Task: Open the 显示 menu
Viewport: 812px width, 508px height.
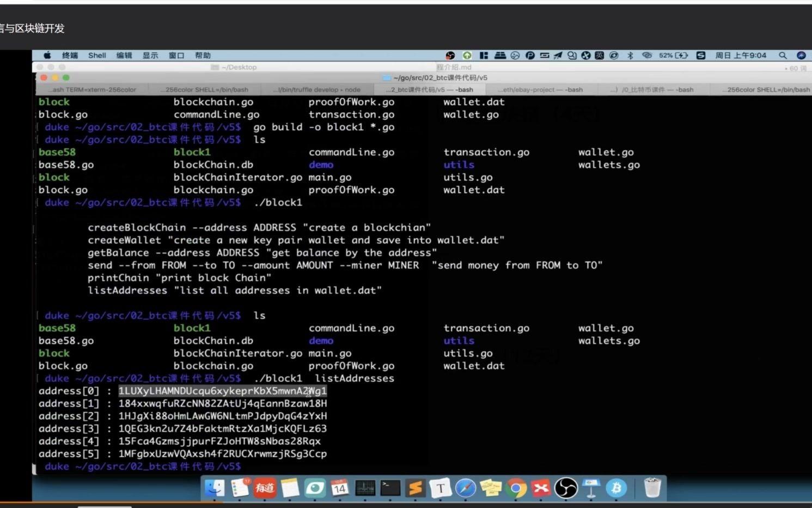Action: tap(150, 55)
